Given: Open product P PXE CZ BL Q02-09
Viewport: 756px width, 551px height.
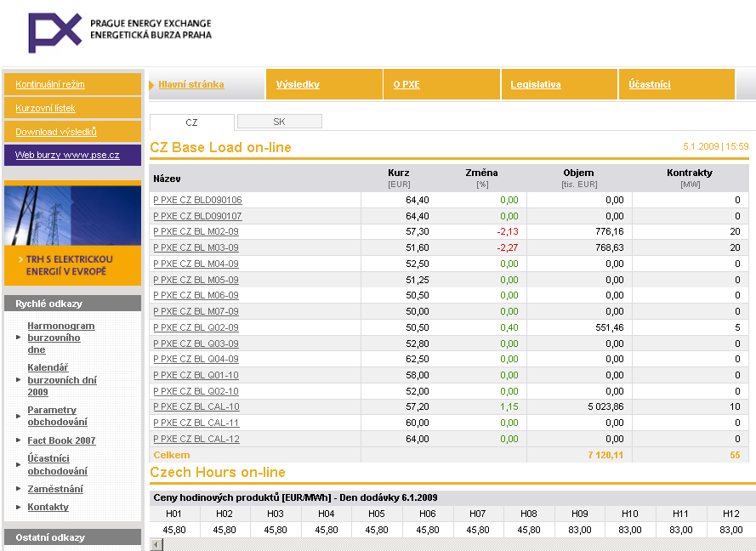Looking at the screenshot, I should tap(196, 327).
